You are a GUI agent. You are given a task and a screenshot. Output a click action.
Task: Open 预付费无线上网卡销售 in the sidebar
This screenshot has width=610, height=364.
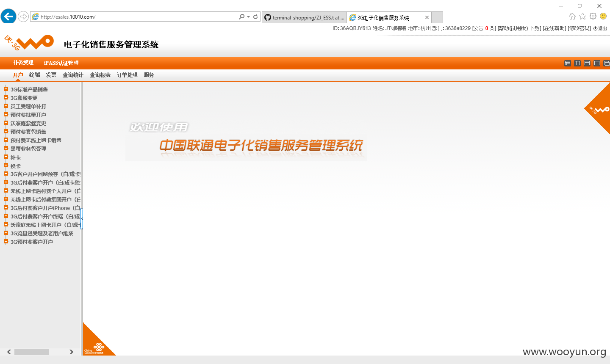(36, 140)
